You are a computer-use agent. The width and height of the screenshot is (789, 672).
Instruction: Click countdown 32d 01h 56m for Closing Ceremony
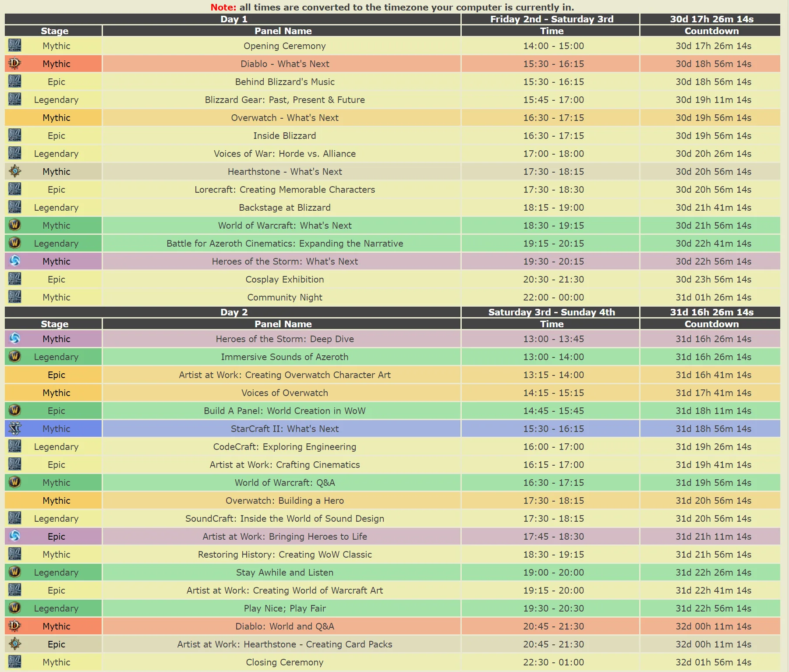[713, 662]
